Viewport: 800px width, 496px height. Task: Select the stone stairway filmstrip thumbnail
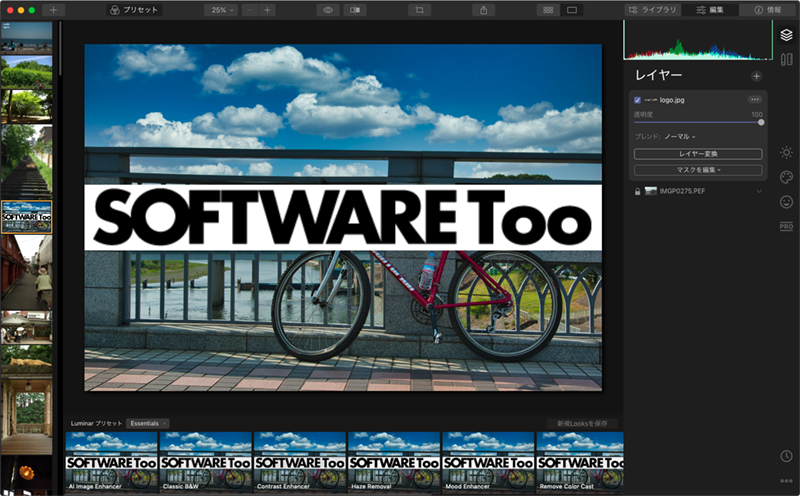tap(27, 161)
